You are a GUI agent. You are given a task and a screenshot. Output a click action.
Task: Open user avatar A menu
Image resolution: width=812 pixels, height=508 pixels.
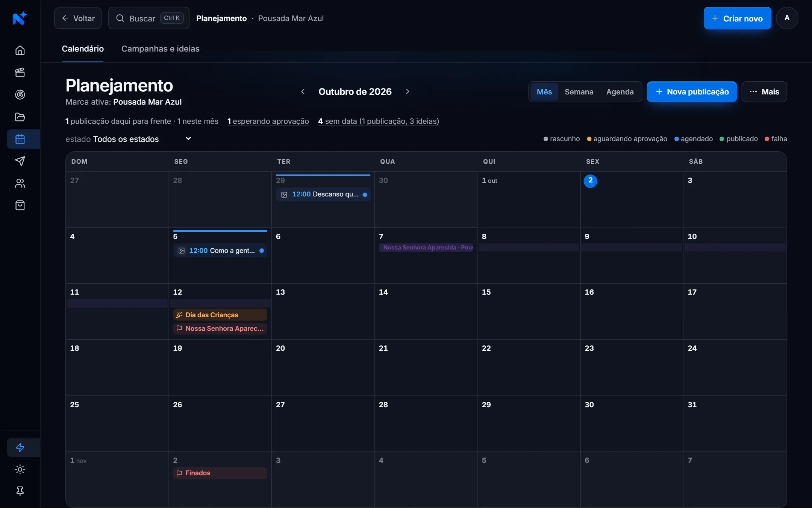pyautogui.click(x=787, y=18)
